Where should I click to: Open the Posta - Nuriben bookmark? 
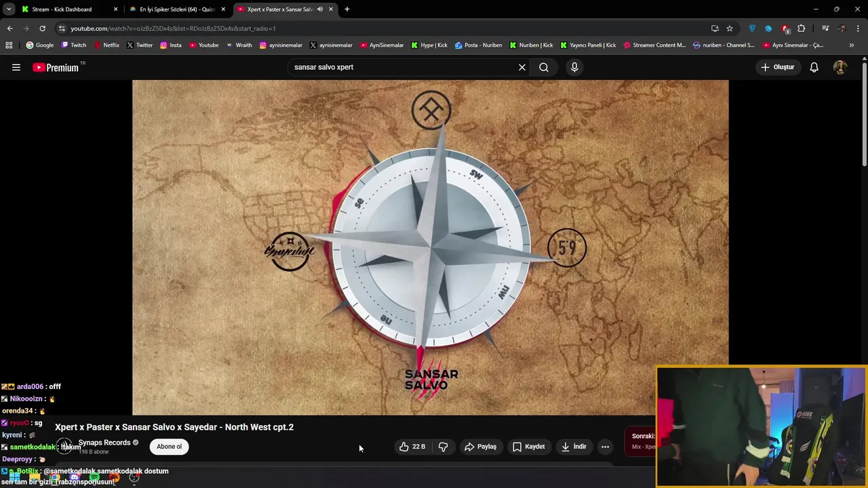(x=479, y=45)
